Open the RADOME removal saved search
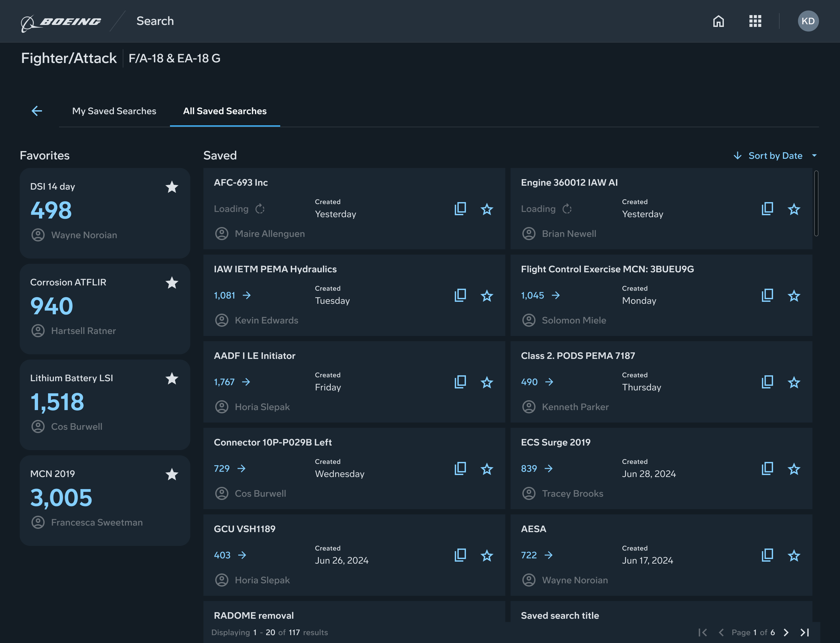The height and width of the screenshot is (643, 840). [354, 611]
